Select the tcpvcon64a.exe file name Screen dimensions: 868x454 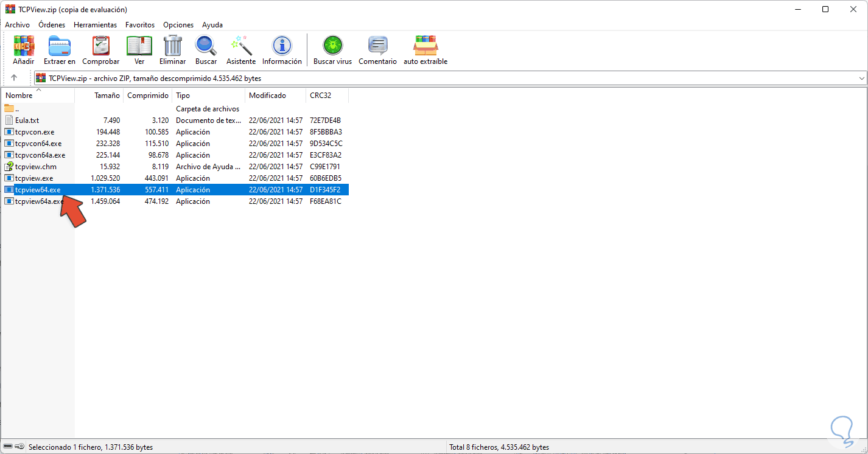coord(40,155)
